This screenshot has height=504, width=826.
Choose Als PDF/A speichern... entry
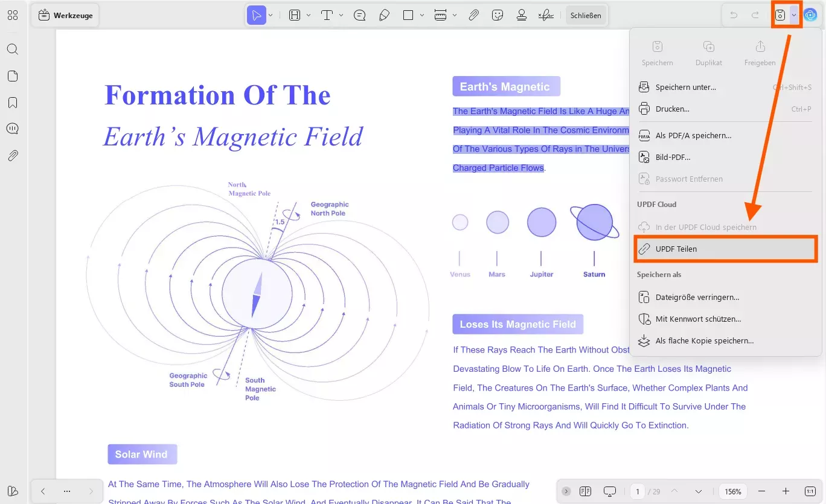coord(725,136)
